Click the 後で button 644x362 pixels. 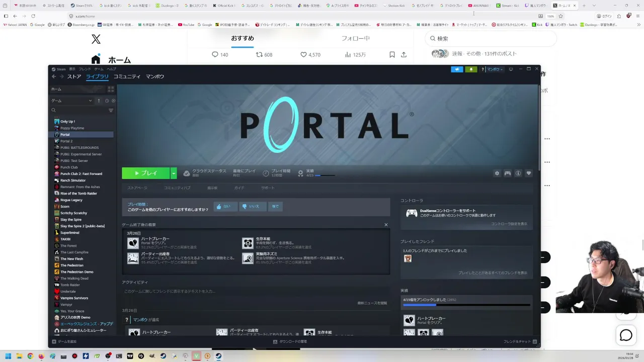275,206
